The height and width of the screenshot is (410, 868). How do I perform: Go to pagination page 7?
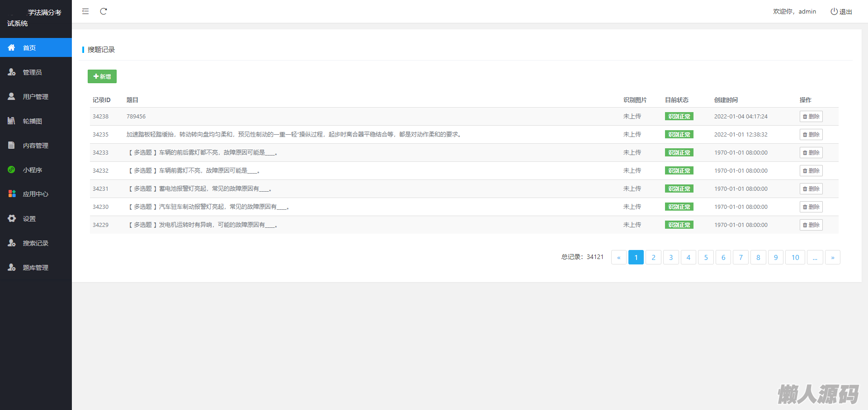(741, 257)
